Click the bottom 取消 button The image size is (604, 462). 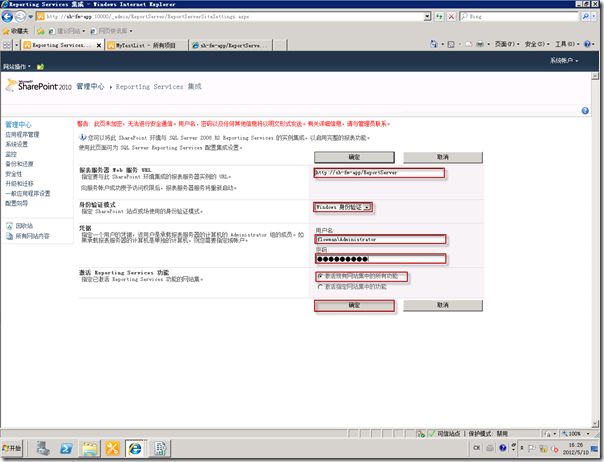click(443, 305)
